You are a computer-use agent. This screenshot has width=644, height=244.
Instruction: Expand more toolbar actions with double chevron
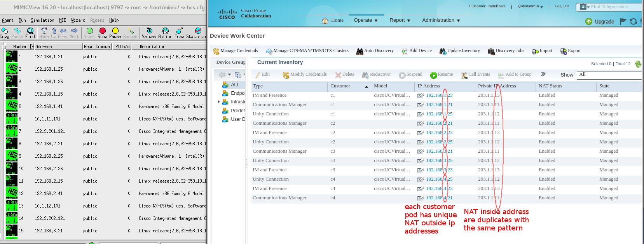543,74
